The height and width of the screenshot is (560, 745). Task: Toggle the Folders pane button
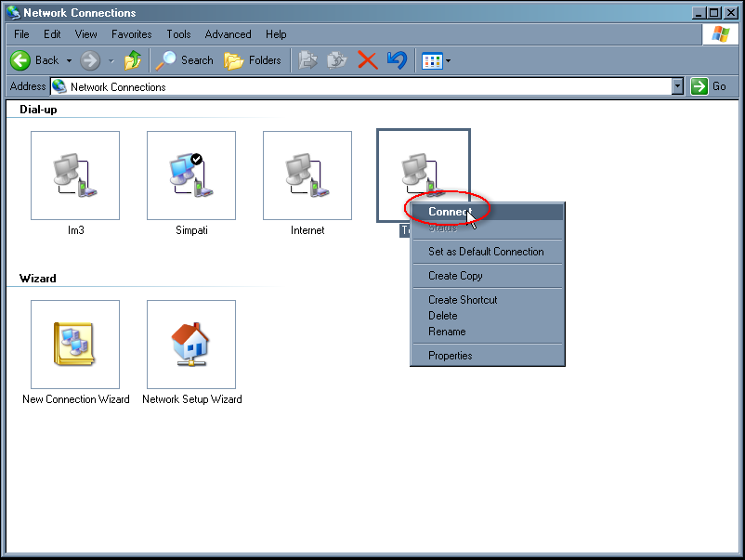tap(254, 60)
